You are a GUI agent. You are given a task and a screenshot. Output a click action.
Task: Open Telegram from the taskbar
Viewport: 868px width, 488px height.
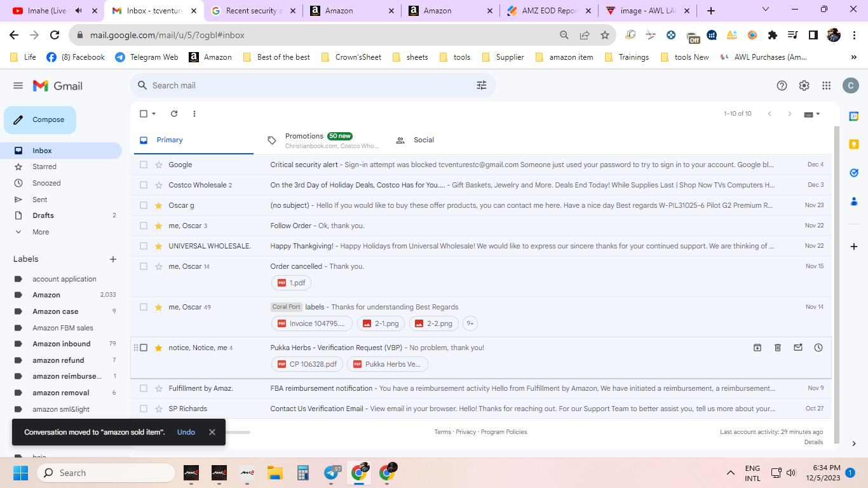pos(332,473)
